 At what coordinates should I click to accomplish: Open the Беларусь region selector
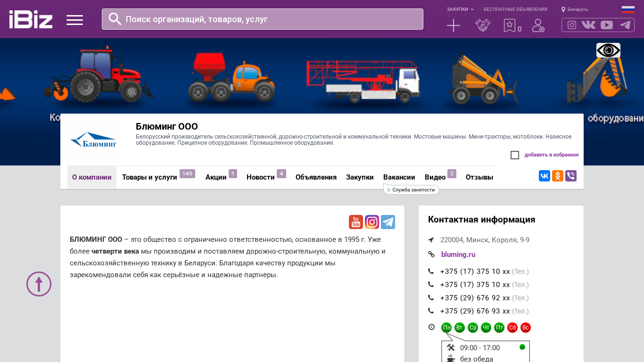coord(575,9)
